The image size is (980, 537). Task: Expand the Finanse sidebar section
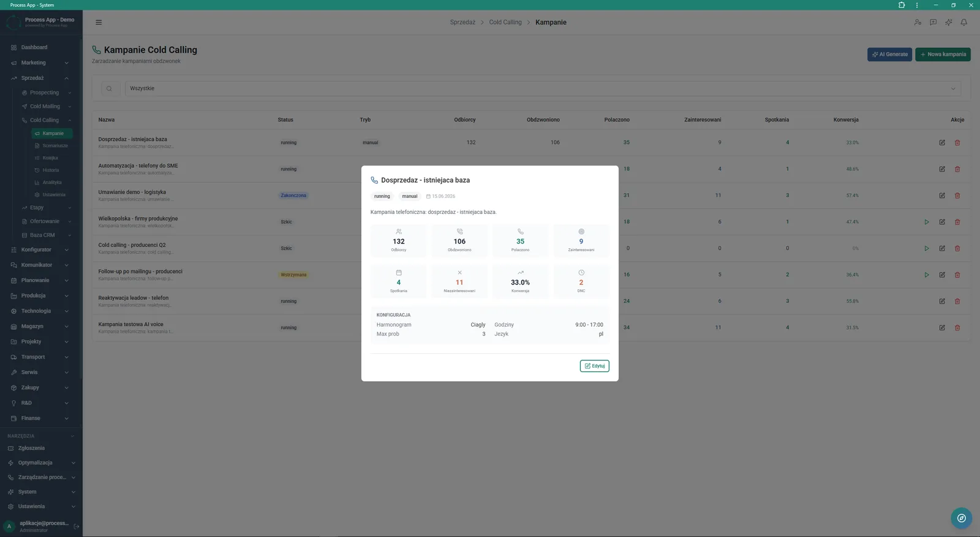pos(40,418)
